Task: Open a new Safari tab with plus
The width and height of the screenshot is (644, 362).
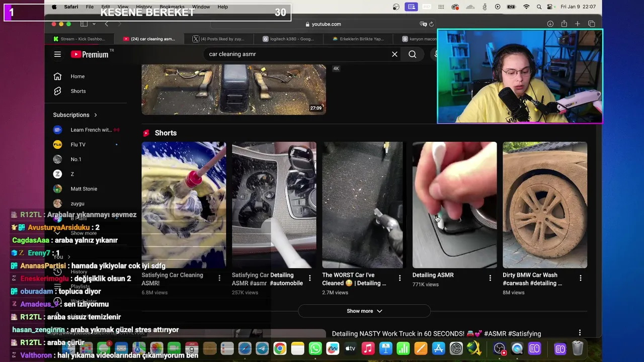Action: coord(578,24)
